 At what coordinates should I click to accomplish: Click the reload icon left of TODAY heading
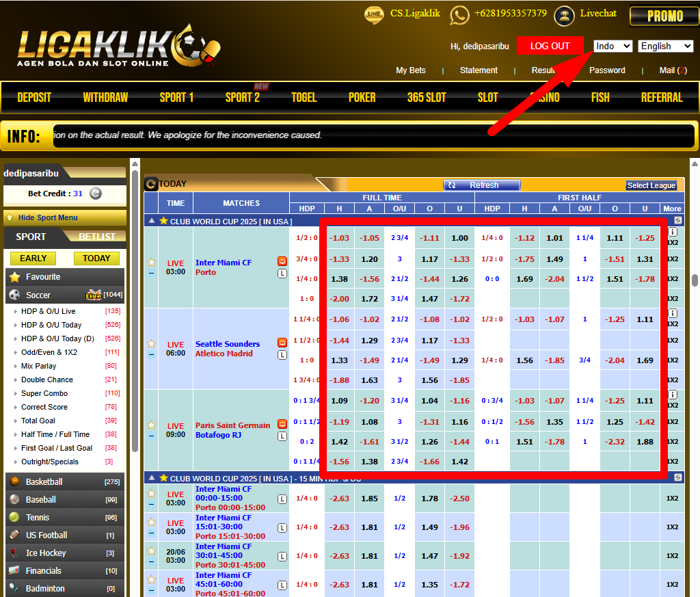coord(151,183)
